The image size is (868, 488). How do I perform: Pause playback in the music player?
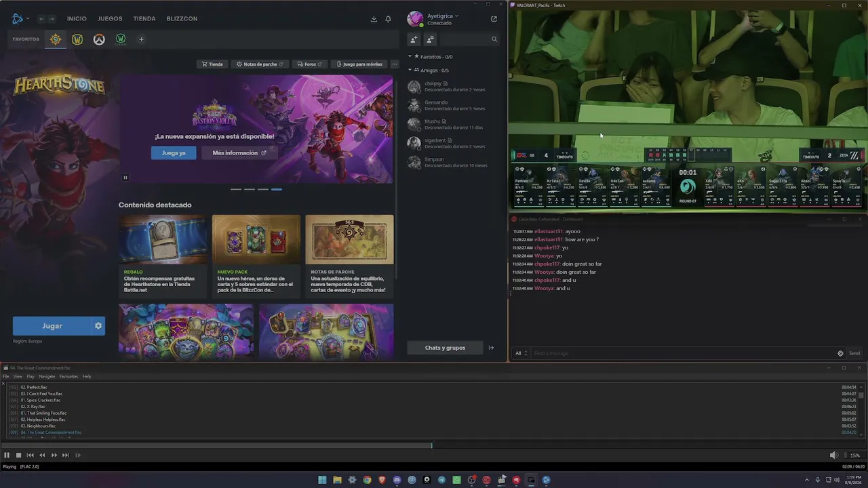[7, 455]
